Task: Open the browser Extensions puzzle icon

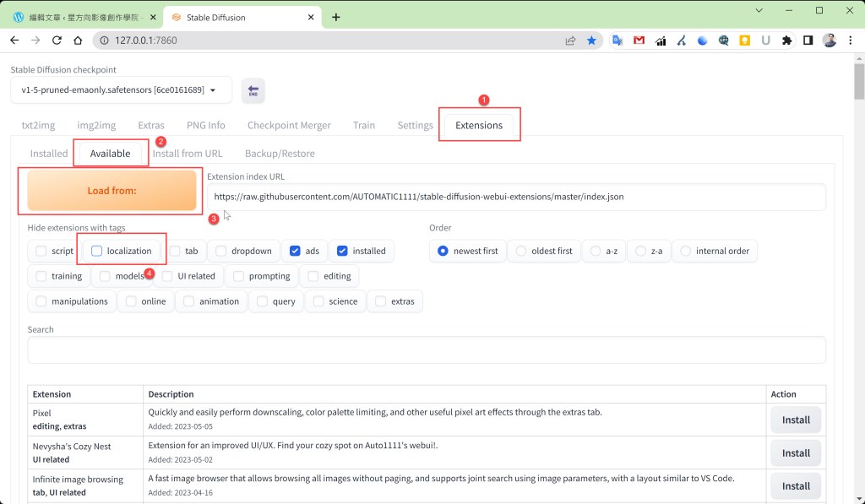Action: click(x=787, y=40)
